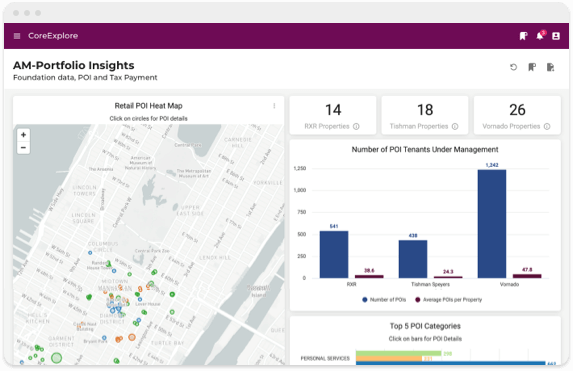Click info icon next to Vornado Properties
Image resolution: width=573 pixels, height=371 pixels.
pyautogui.click(x=547, y=126)
